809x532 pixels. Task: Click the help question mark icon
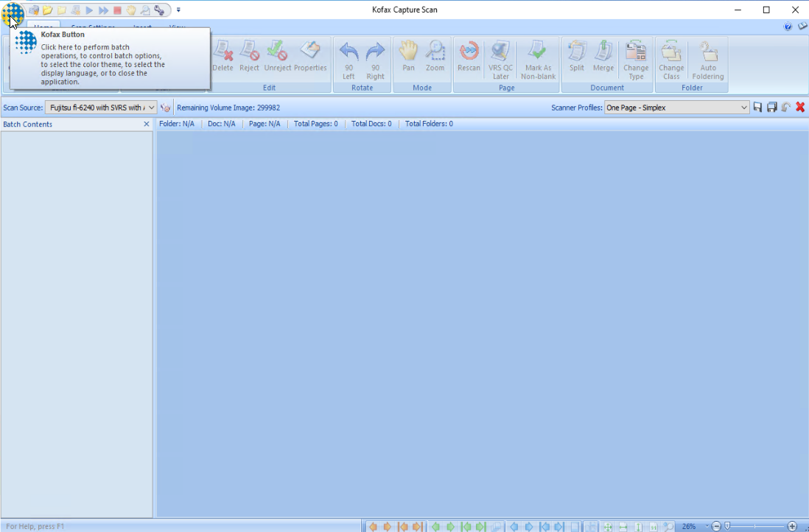click(x=788, y=27)
